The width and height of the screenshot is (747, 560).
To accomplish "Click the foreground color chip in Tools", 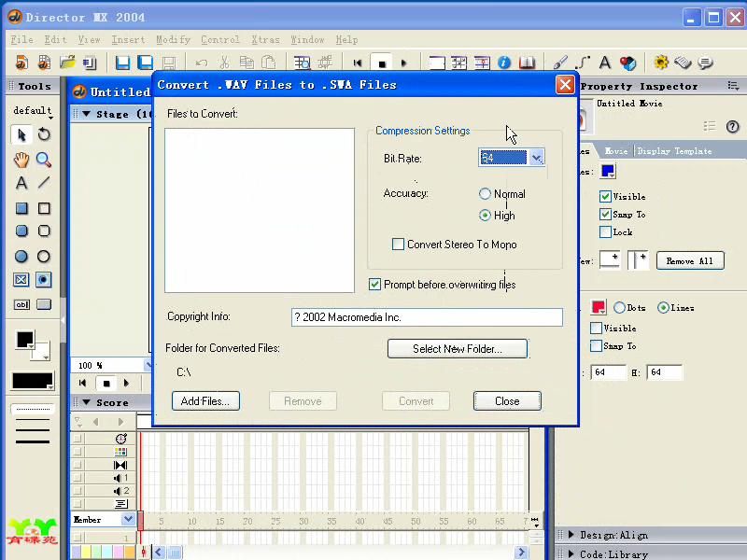I will [x=25, y=340].
